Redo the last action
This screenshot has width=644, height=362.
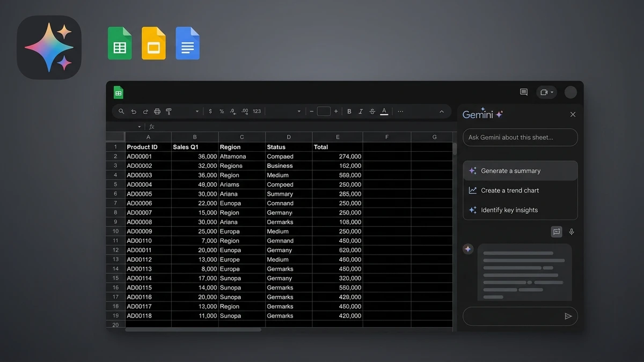[x=145, y=112]
